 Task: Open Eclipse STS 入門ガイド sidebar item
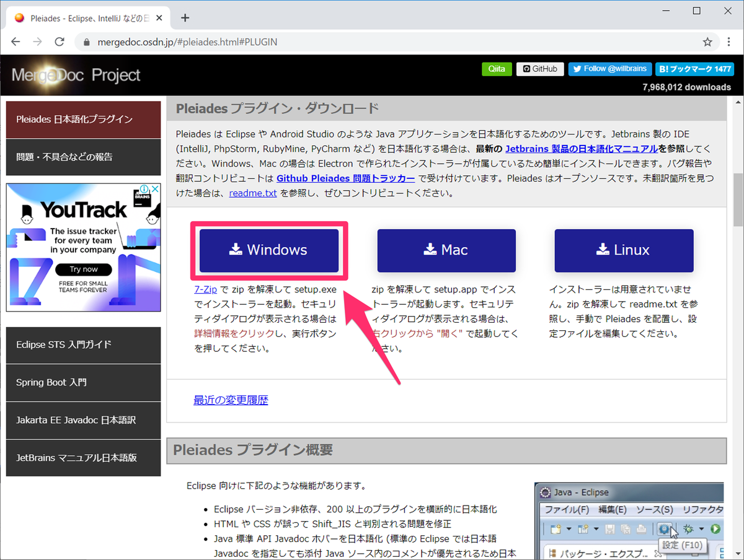(x=83, y=344)
